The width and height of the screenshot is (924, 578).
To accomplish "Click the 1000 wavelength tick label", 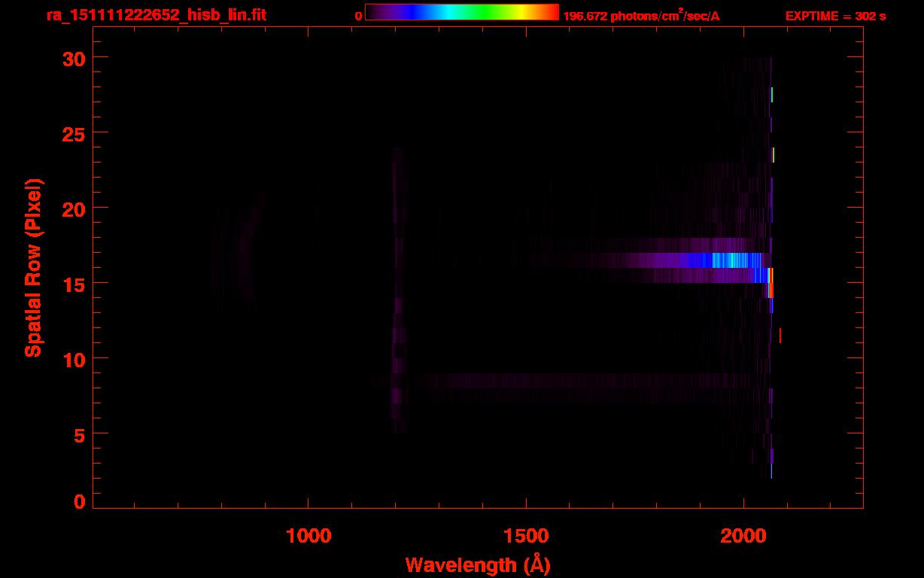I will point(309,535).
